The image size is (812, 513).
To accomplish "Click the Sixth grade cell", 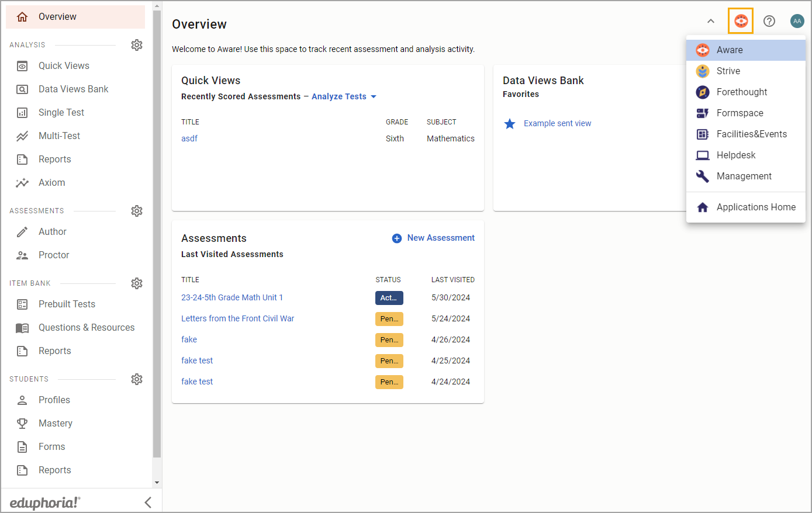I will (x=395, y=138).
